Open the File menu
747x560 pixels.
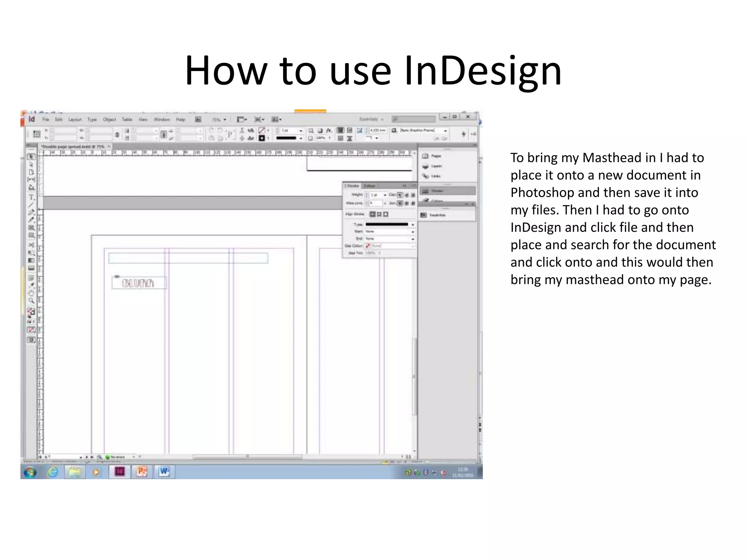click(46, 120)
